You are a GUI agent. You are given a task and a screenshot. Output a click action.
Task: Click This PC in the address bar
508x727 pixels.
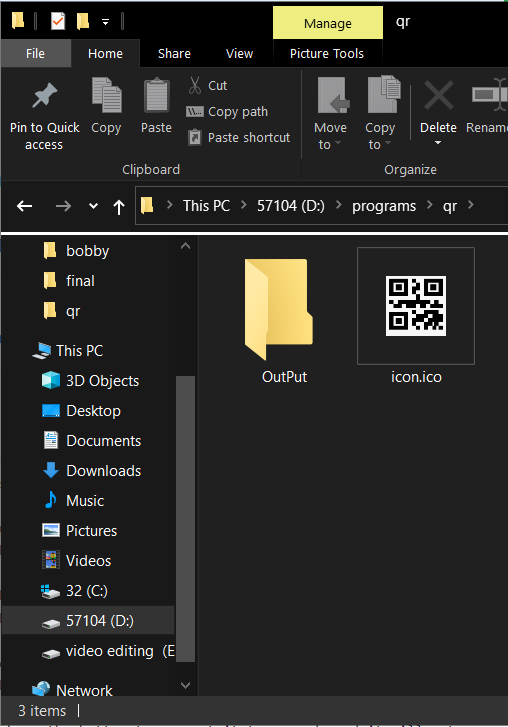(x=206, y=205)
